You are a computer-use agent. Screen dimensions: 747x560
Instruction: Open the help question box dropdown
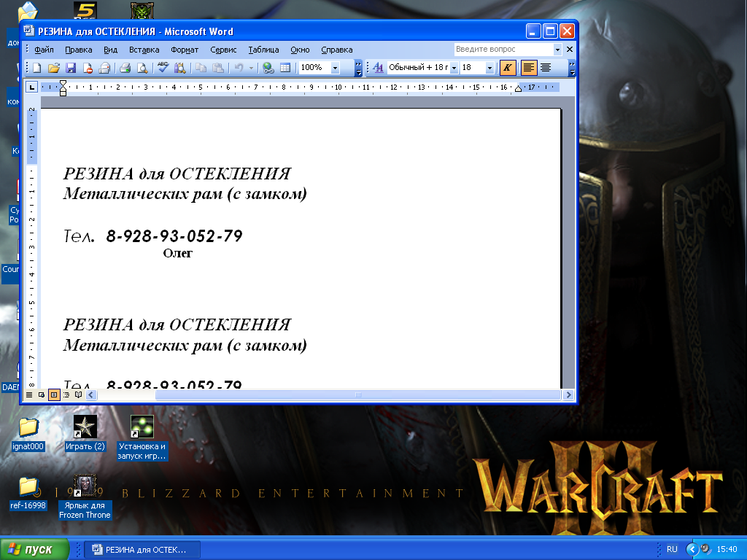tap(557, 50)
